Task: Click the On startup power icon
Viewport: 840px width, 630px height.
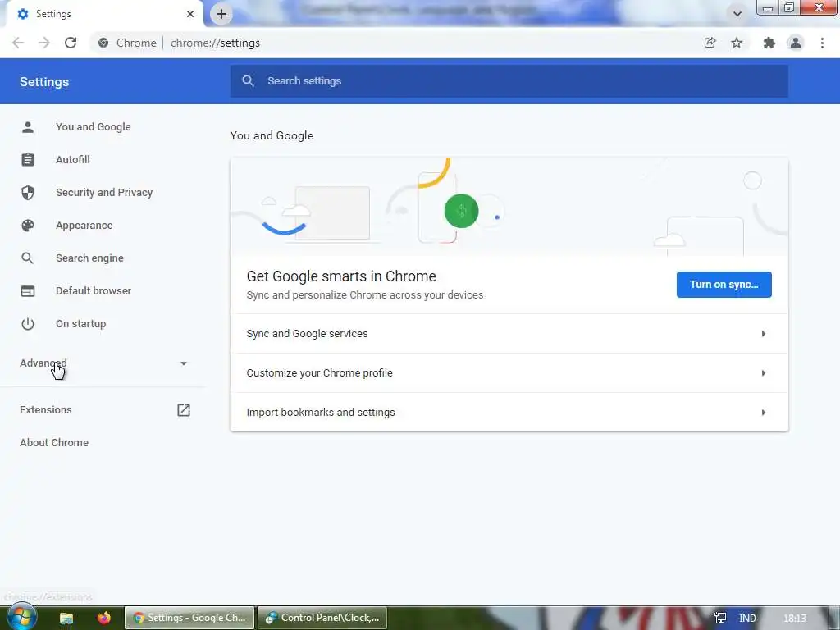Action: 28,323
